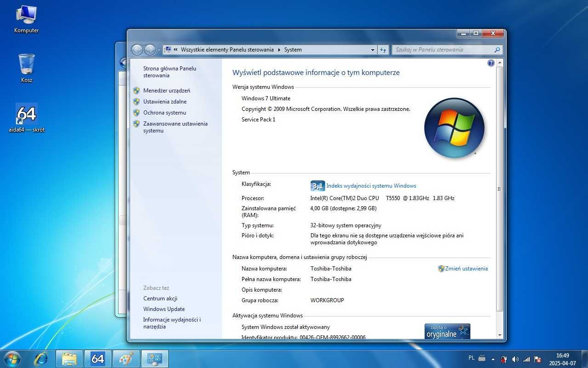
Task: Click the control panel icon in address bar
Action: [168, 50]
